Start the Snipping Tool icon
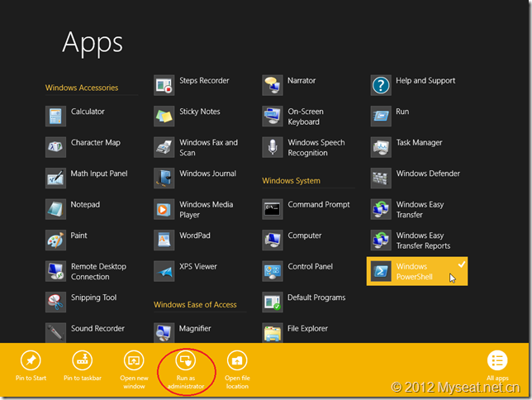Image resolution: width=532 pixels, height=400 pixels. pyautogui.click(x=55, y=302)
